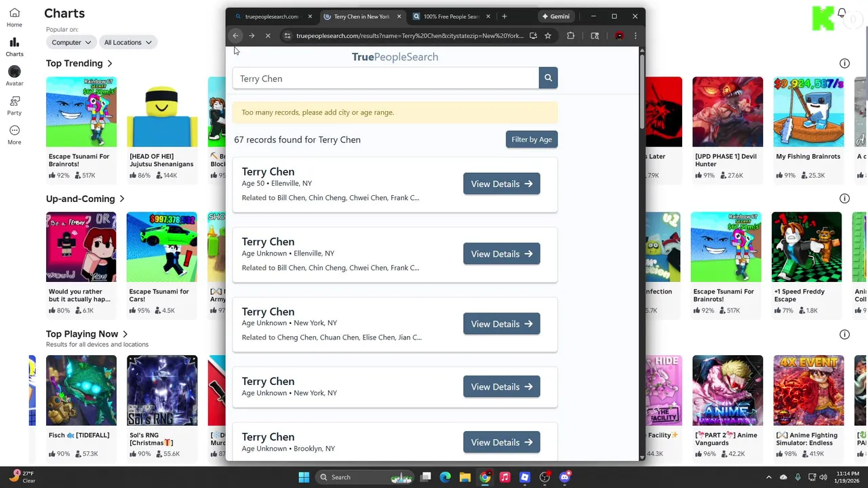
Task: Switch to 100% Free People Search tab
Action: [x=451, y=16]
